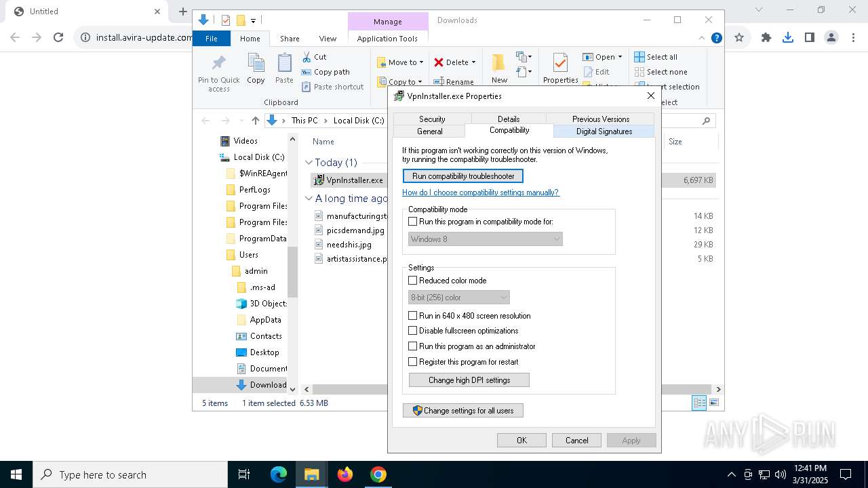Open notification center icon
The width and height of the screenshot is (868, 488).
point(846,474)
